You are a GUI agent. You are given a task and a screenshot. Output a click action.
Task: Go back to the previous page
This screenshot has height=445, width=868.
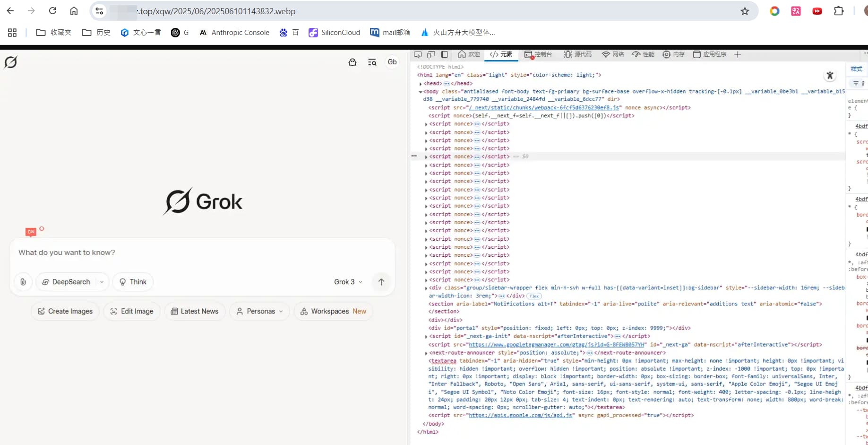point(10,11)
